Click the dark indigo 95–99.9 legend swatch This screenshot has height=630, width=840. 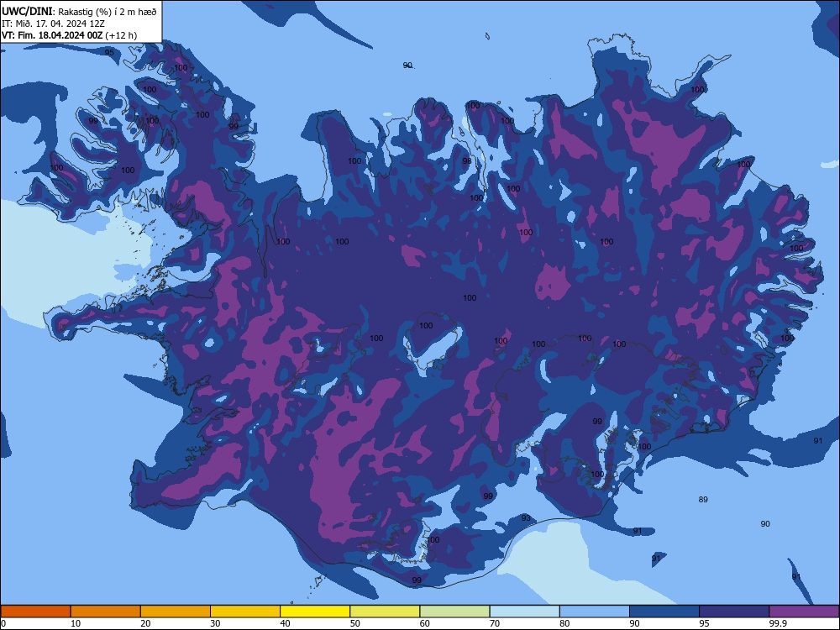[734, 612]
